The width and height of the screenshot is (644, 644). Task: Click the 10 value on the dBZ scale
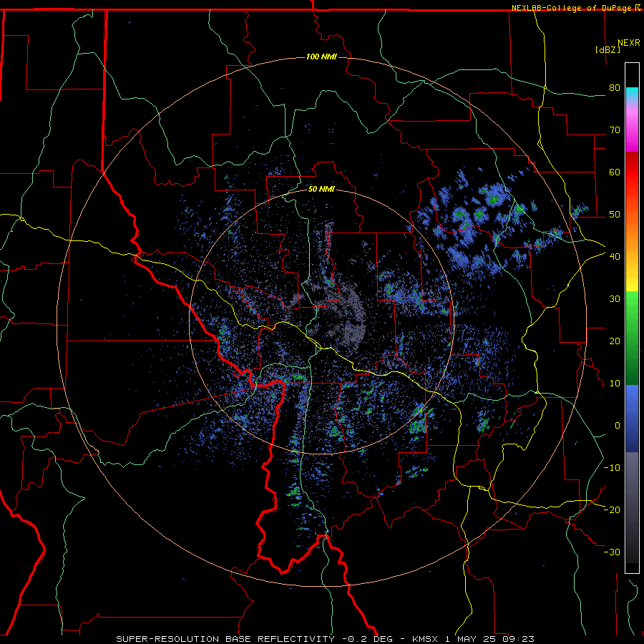click(615, 384)
